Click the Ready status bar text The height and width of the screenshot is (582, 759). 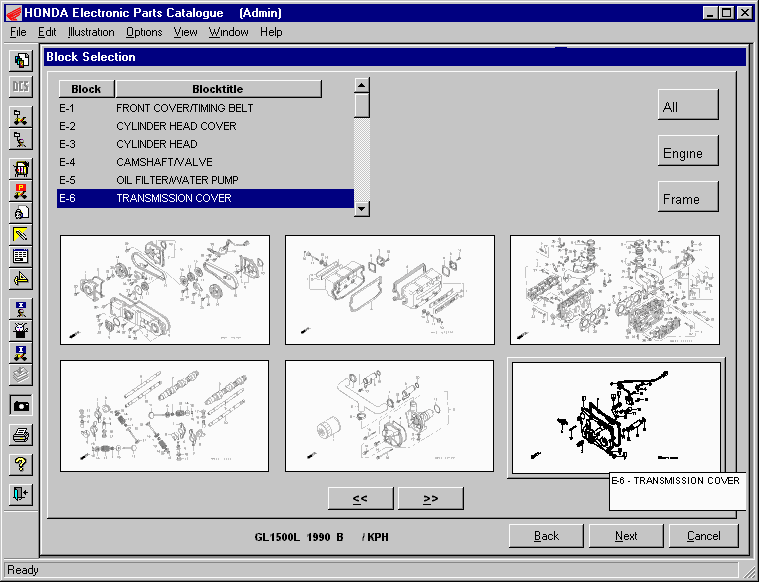(x=23, y=570)
